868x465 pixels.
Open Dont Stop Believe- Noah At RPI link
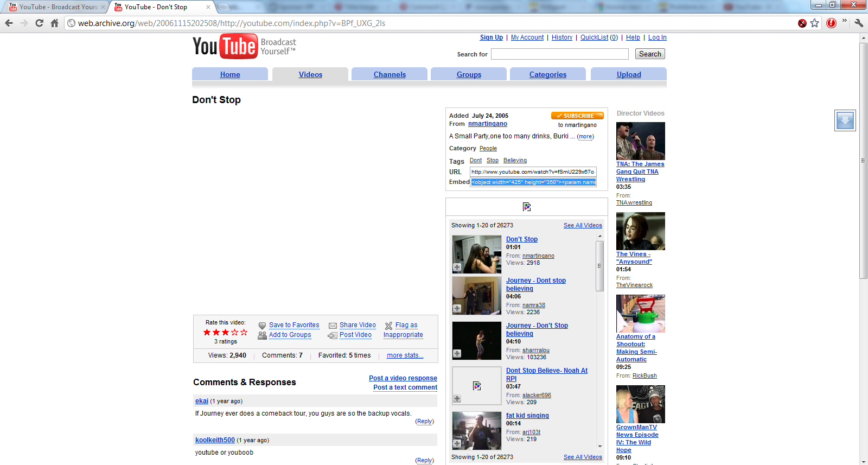click(x=547, y=374)
